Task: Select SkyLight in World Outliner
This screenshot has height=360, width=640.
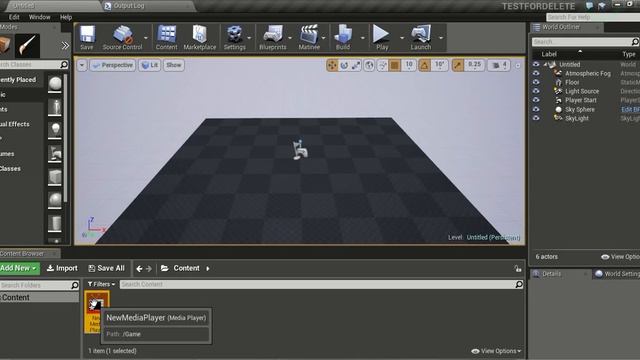Action: pyautogui.click(x=577, y=118)
